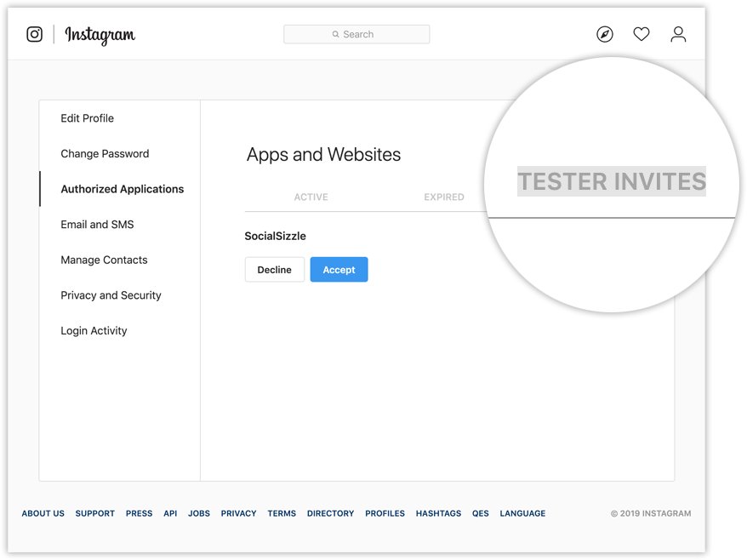Click the Instagram wordmark logo

[x=100, y=35]
